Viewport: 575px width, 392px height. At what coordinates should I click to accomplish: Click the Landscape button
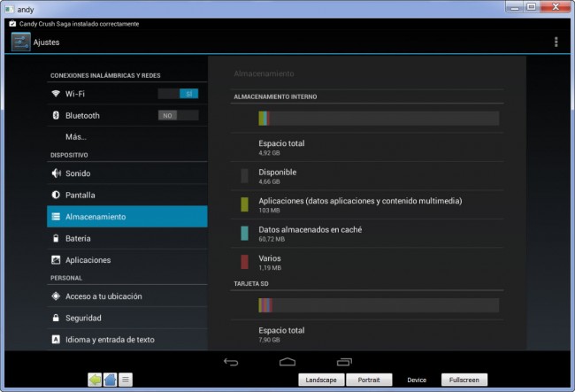click(321, 380)
